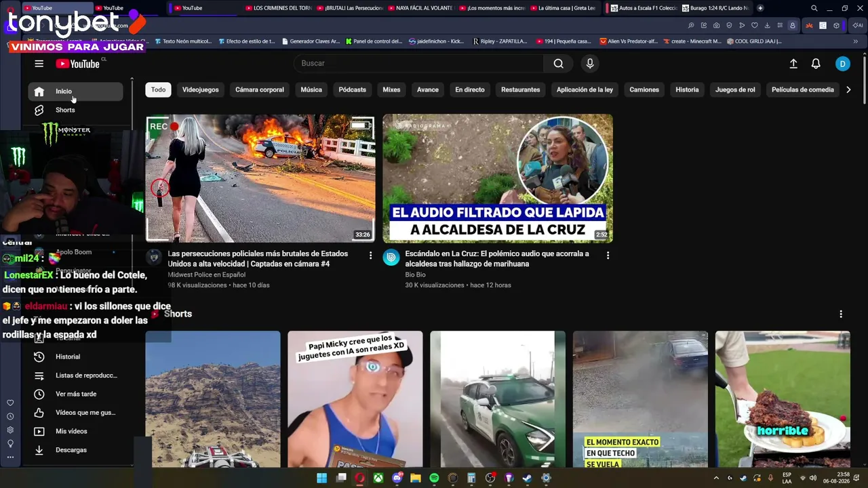Open the Opera sidebar settings gear
This screenshot has width=868, height=488.
coord(10,430)
